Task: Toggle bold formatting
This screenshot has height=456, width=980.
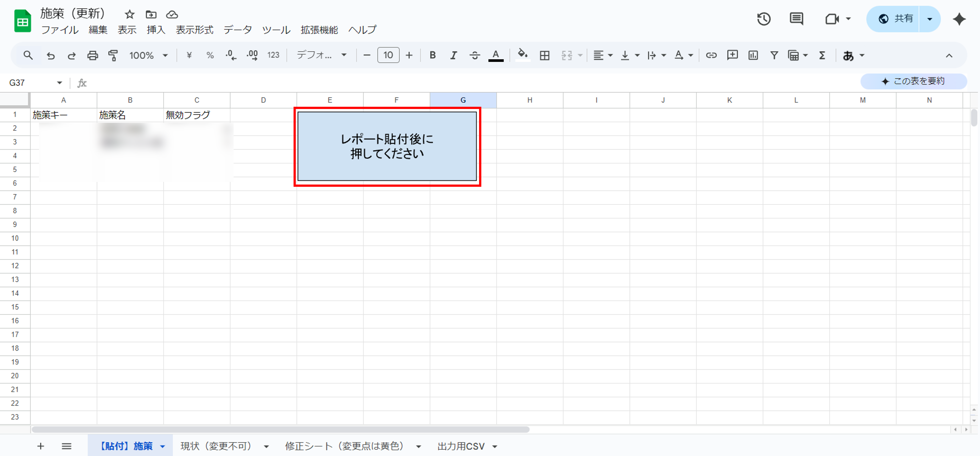Action: point(433,55)
